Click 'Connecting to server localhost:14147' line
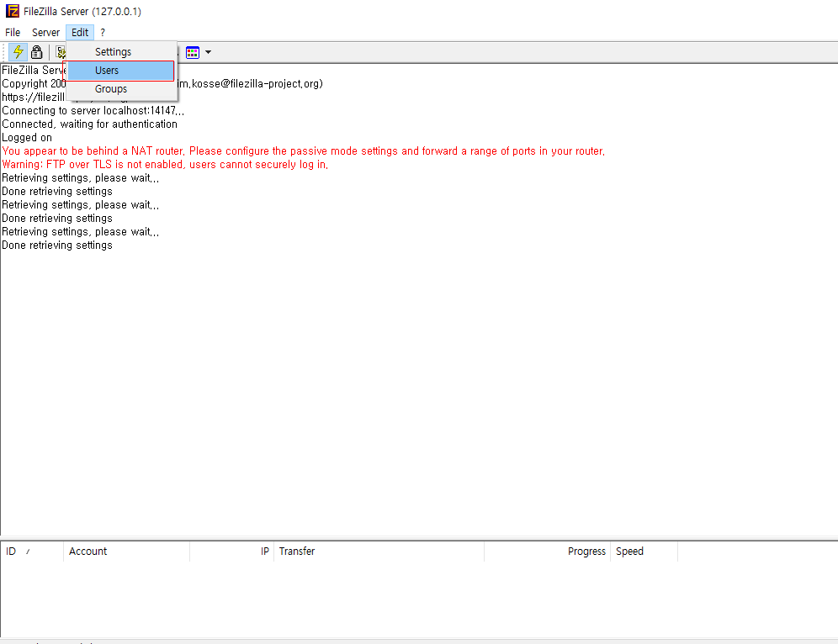This screenshot has width=838, height=644. point(93,110)
